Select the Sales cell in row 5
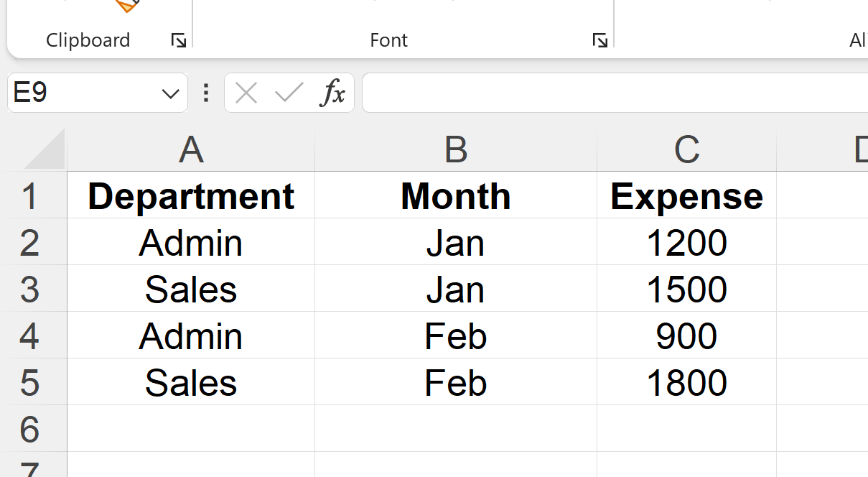 pyautogui.click(x=191, y=382)
